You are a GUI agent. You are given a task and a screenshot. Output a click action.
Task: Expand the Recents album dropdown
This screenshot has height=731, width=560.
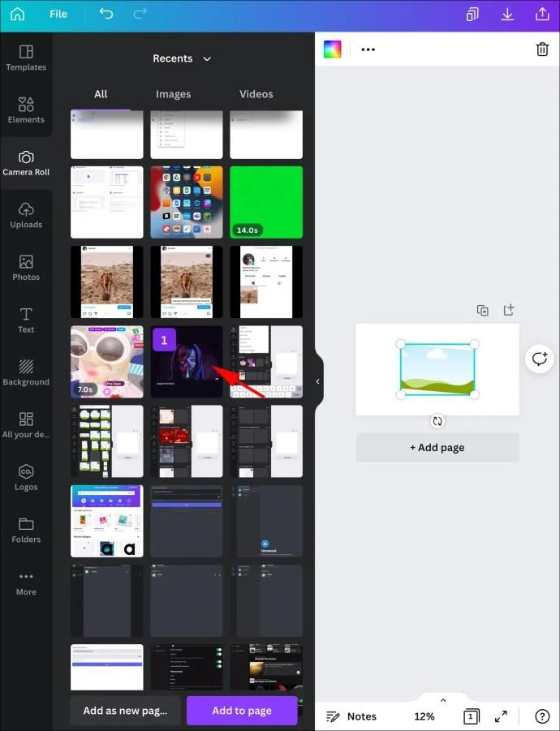(x=182, y=58)
